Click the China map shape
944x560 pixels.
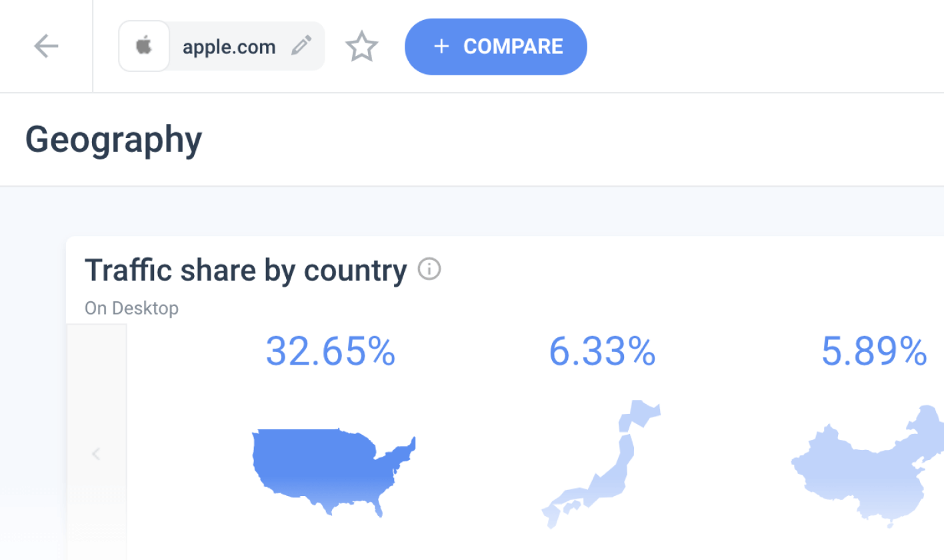pyautogui.click(x=867, y=466)
